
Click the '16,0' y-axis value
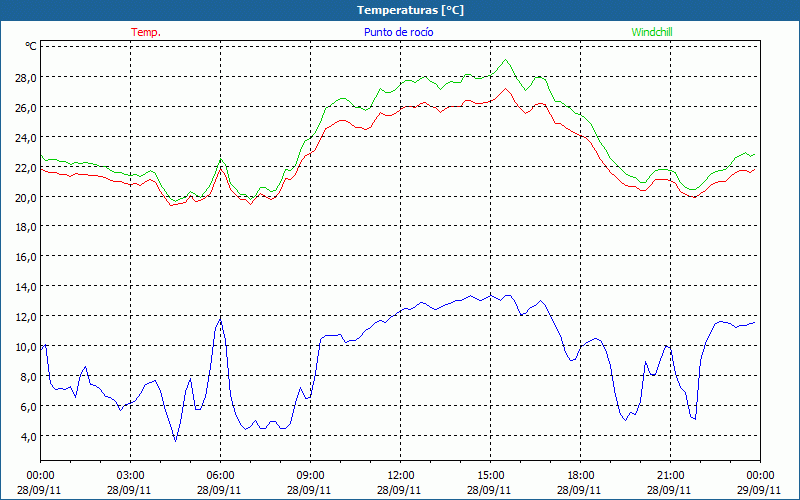click(26, 257)
